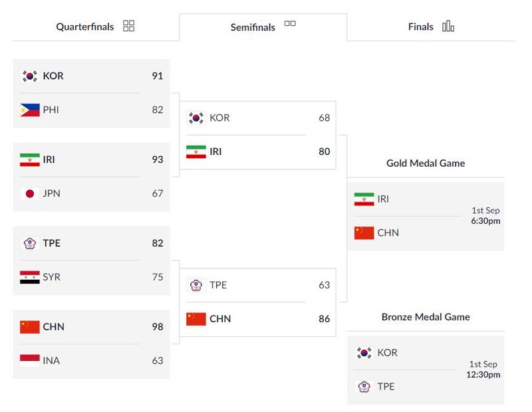Open the TPE vs CHN semifinal match
Viewport: 532px width, 412px height.
(257, 302)
